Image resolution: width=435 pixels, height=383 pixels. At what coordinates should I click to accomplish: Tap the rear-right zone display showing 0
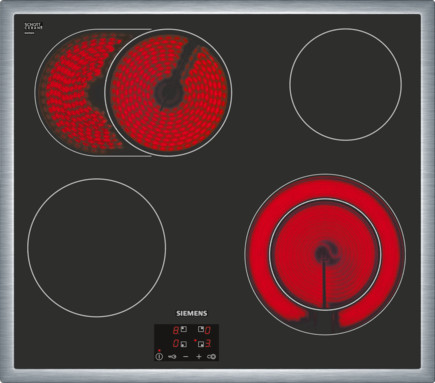click(208, 330)
